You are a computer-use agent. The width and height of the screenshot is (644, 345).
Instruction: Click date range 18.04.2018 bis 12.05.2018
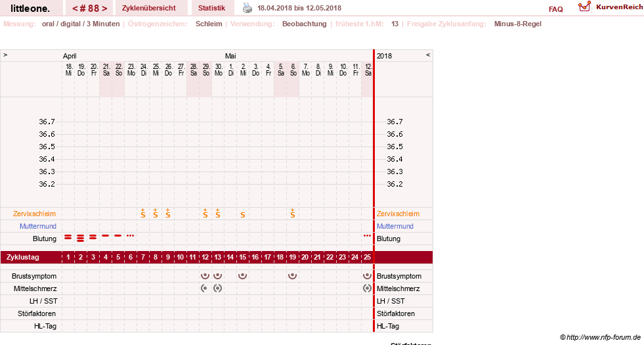point(299,8)
